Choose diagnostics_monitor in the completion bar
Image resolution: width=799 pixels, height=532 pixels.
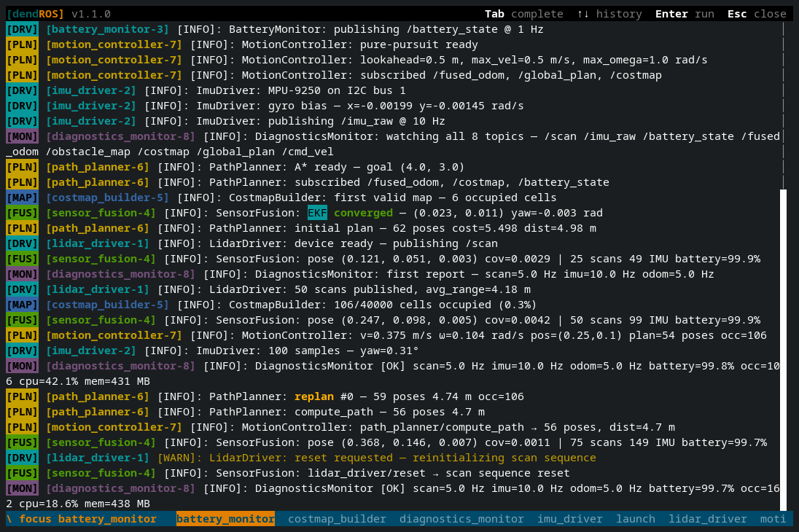[461, 519]
